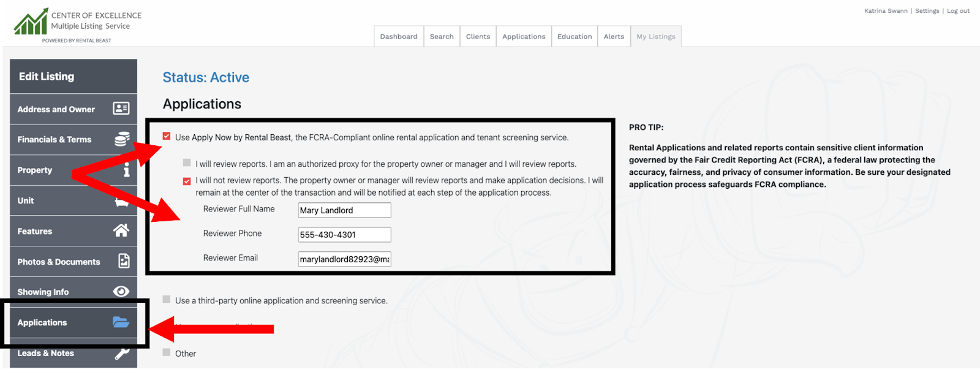This screenshot has height=369, width=980.
Task: Check the 'I will review reports' option
Action: click(187, 163)
